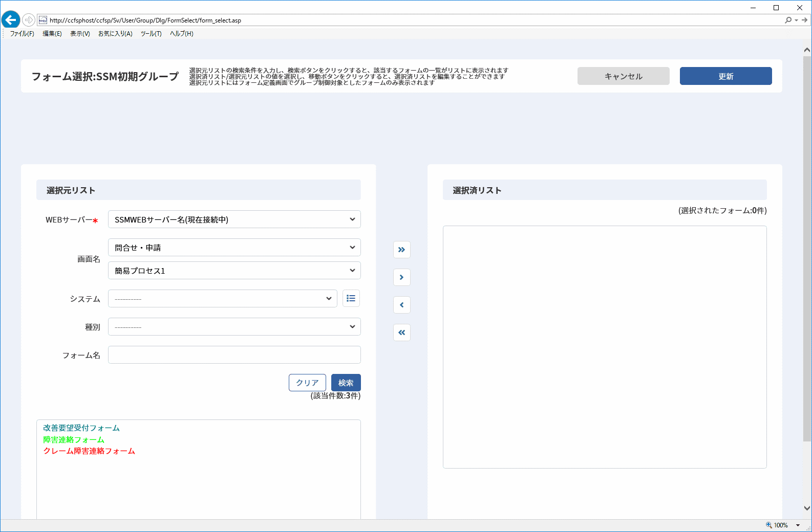Click the address bar search magnifier icon

click(x=788, y=20)
